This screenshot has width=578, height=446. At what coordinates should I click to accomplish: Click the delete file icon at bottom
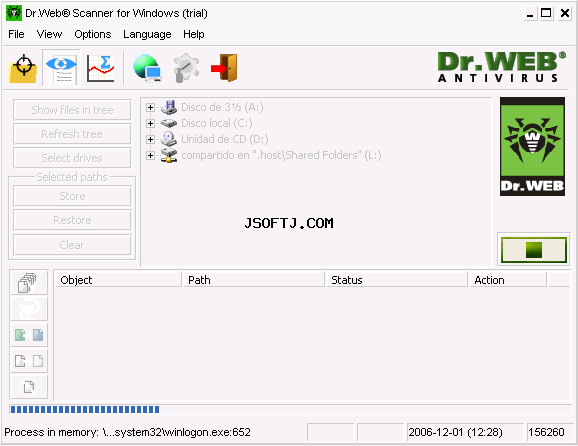pyautogui.click(x=29, y=387)
